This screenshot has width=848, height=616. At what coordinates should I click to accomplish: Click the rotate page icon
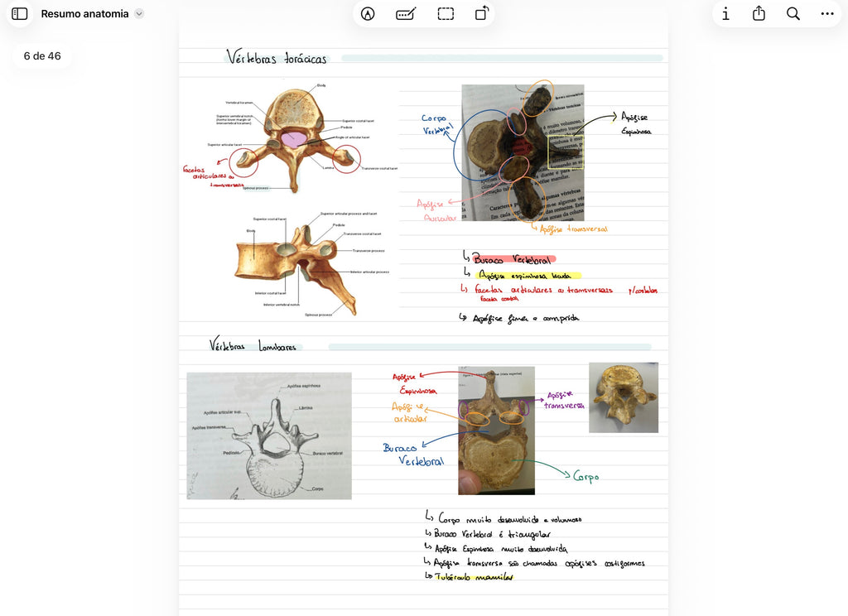pos(482,13)
